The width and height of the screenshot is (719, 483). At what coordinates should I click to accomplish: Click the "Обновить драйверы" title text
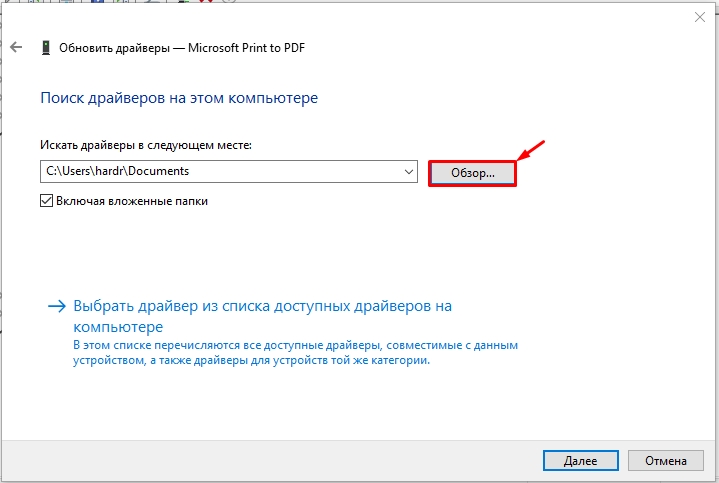pyautogui.click(x=116, y=47)
